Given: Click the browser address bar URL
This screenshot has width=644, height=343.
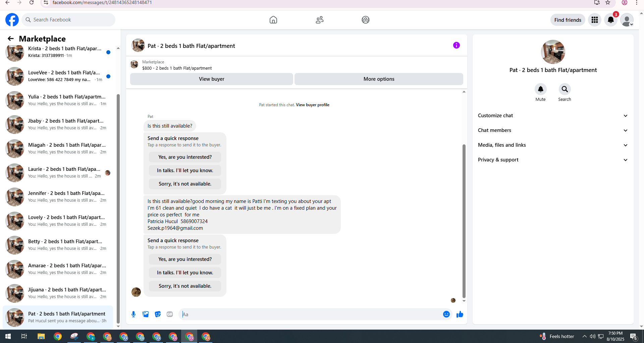Looking at the screenshot, I should (102, 3).
